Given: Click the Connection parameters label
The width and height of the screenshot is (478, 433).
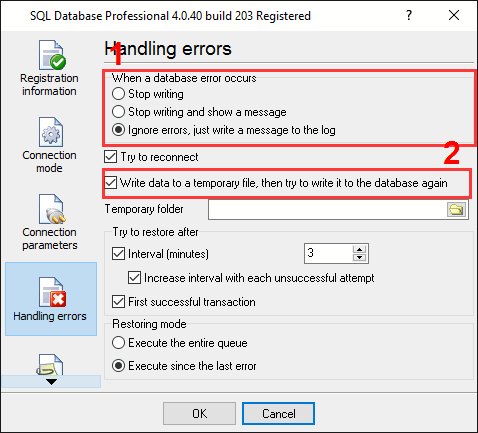Looking at the screenshot, I should [50, 238].
